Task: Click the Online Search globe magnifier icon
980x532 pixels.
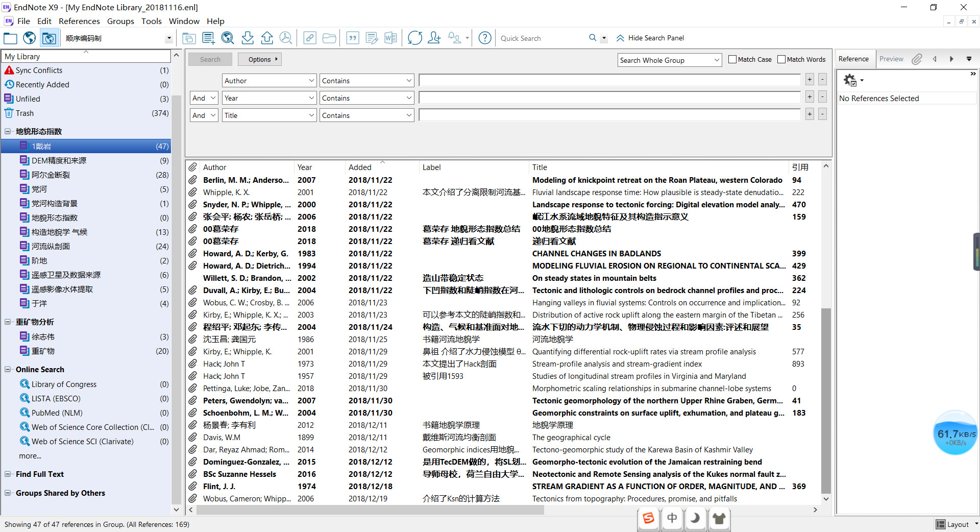Action: coord(228,38)
